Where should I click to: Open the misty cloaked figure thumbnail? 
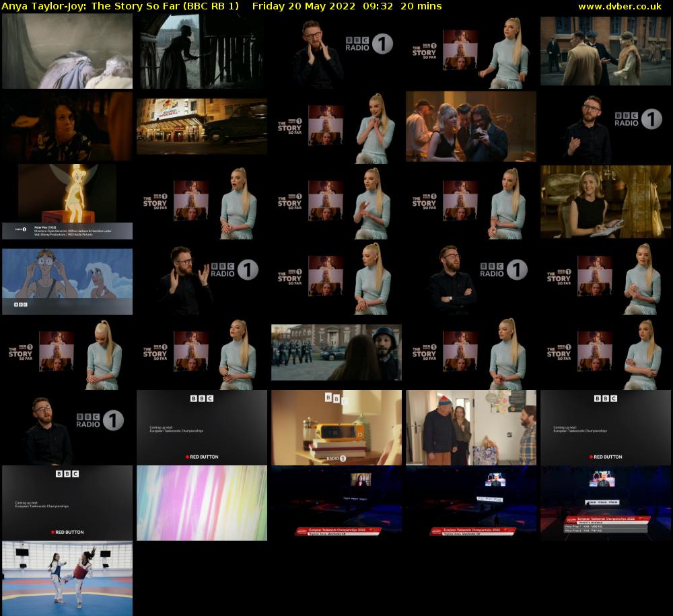67,51
